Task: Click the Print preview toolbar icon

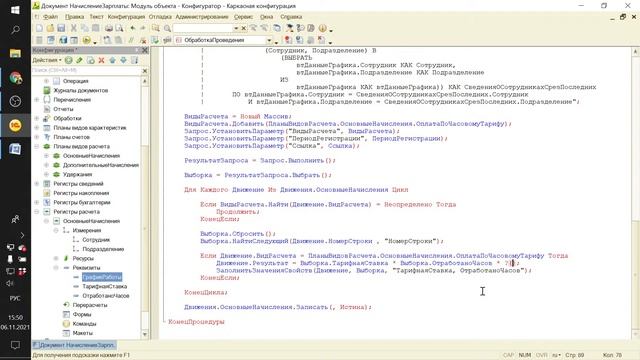Action: point(119,28)
